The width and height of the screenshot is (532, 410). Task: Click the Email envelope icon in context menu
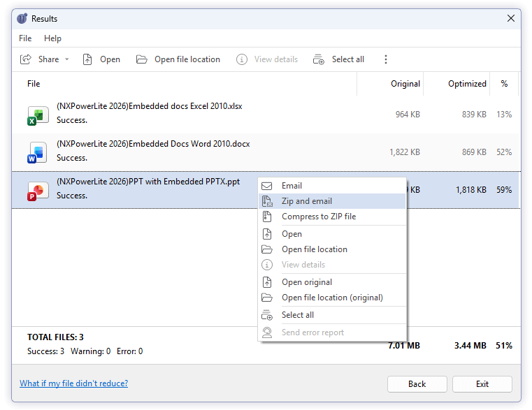[x=266, y=186]
